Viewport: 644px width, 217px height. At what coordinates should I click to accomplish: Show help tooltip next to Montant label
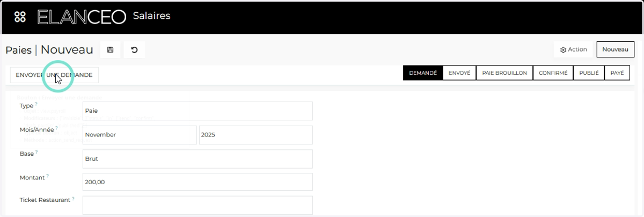[x=47, y=175]
